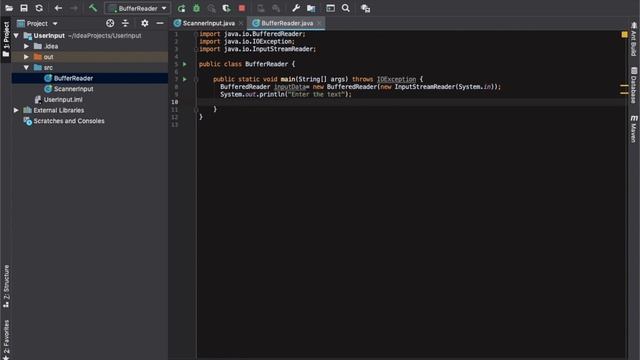The height and width of the screenshot is (360, 640).
Task: Click the Scroll from Source target icon
Action: [110, 23]
